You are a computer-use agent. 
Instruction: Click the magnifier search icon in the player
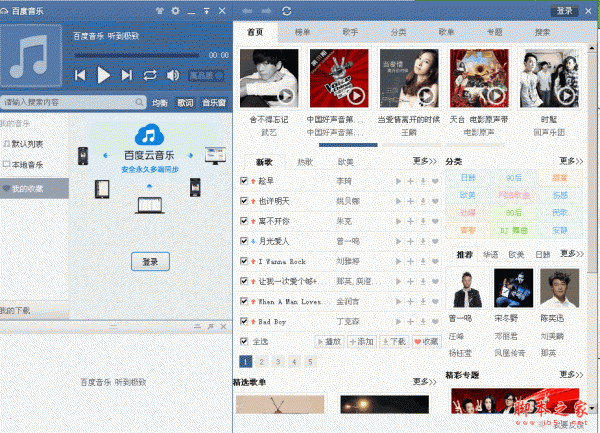coord(139,102)
